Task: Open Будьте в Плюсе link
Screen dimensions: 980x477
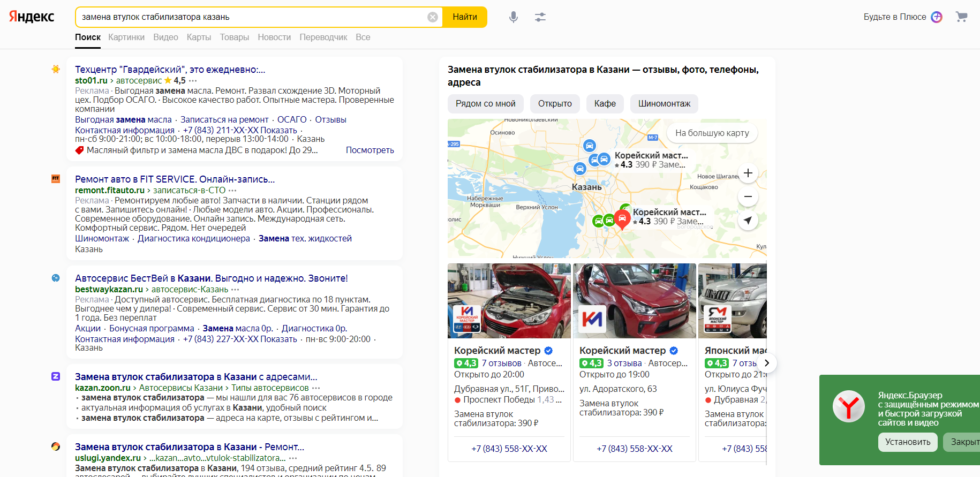Action: [x=895, y=17]
